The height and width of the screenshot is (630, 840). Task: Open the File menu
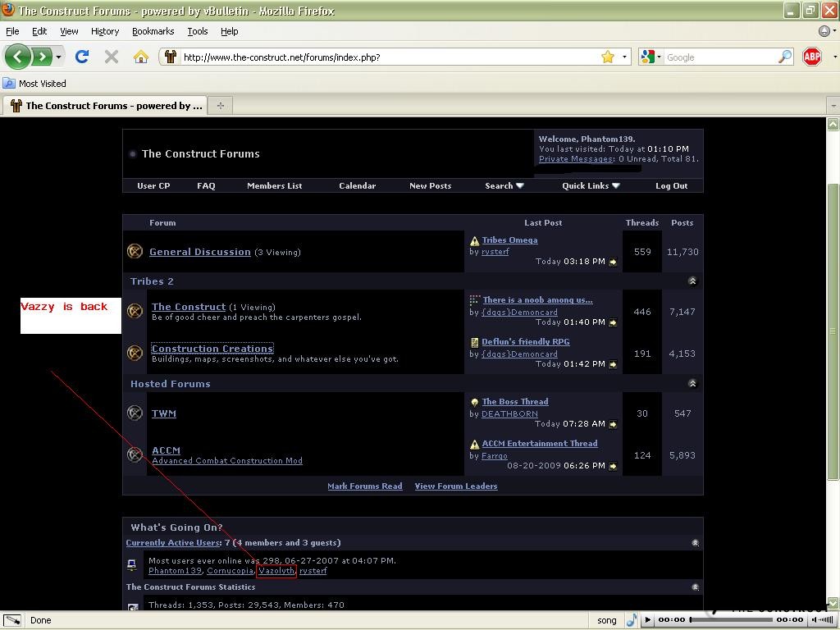(12, 32)
